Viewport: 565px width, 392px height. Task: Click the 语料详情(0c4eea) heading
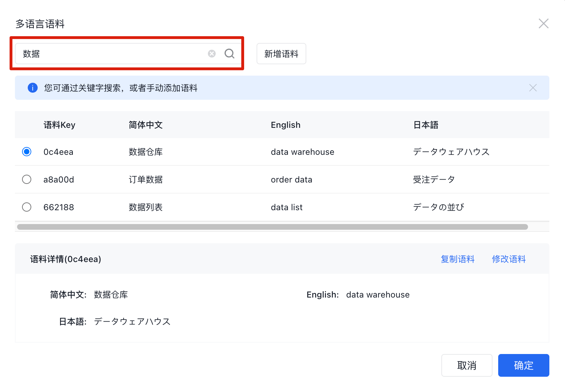[x=66, y=259]
